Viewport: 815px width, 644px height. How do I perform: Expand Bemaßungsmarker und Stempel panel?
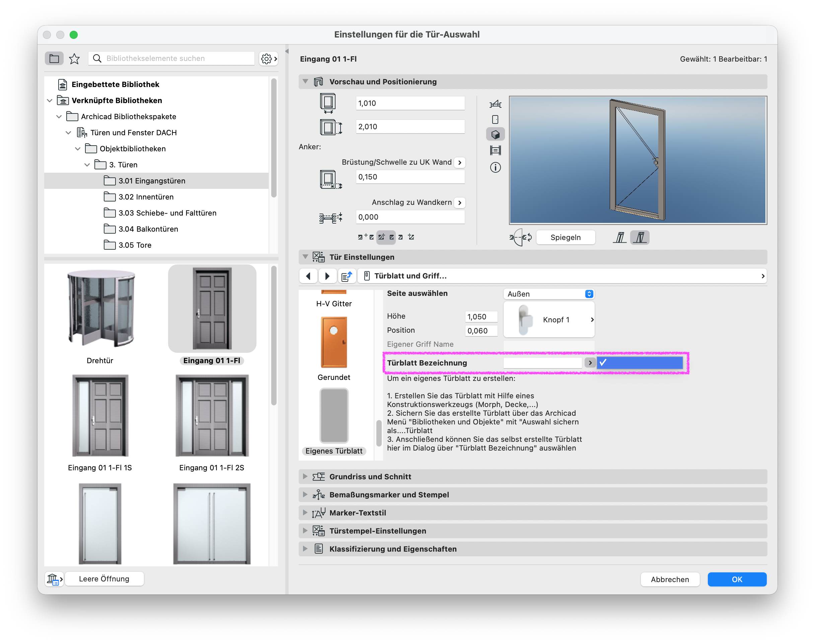tap(305, 495)
